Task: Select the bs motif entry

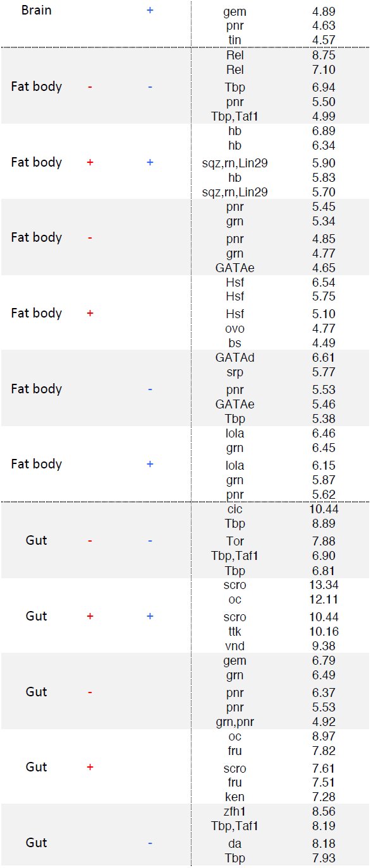Action: (x=235, y=343)
